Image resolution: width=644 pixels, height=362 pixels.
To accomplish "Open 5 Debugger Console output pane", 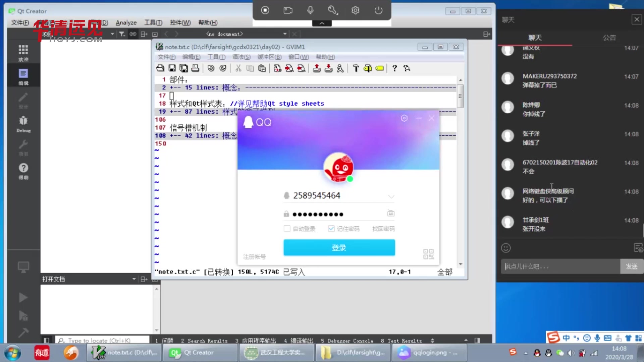I will (x=347, y=341).
